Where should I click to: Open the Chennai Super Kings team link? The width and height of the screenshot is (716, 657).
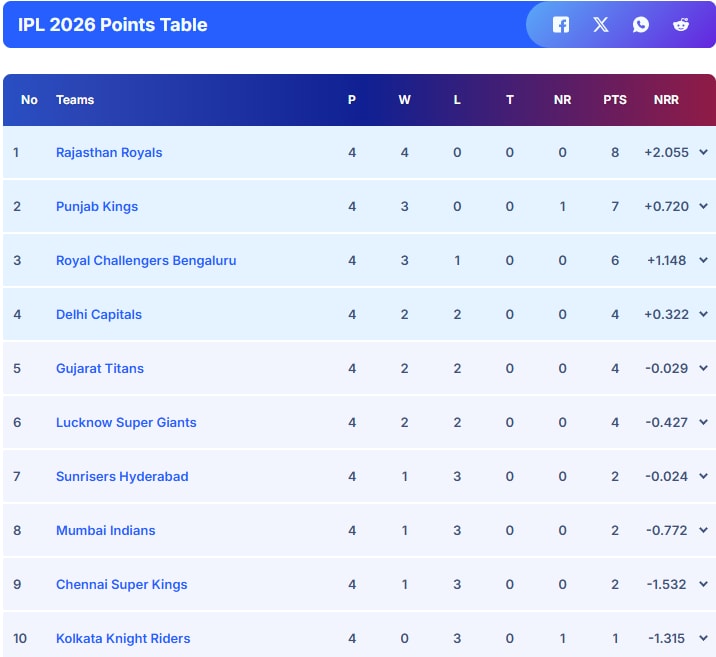pos(121,585)
